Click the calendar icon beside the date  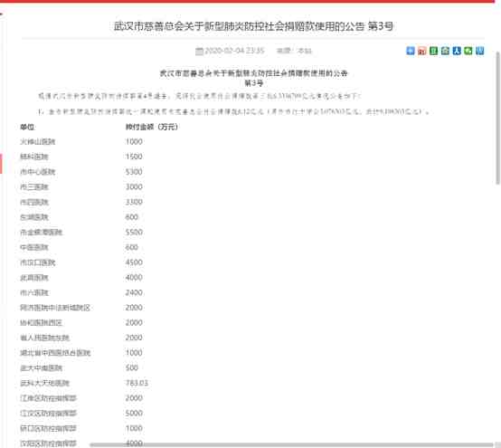tap(199, 51)
